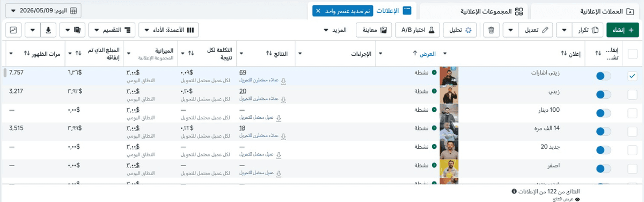The image size is (644, 202).
Task: Uncheck the checkbox for زيتي اشارات row
Action: pos(632,76)
